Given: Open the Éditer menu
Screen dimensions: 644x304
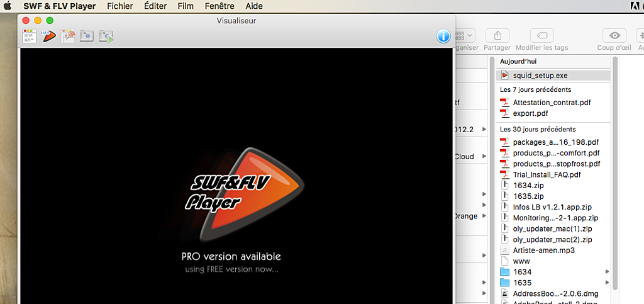Looking at the screenshot, I should tap(156, 6).
